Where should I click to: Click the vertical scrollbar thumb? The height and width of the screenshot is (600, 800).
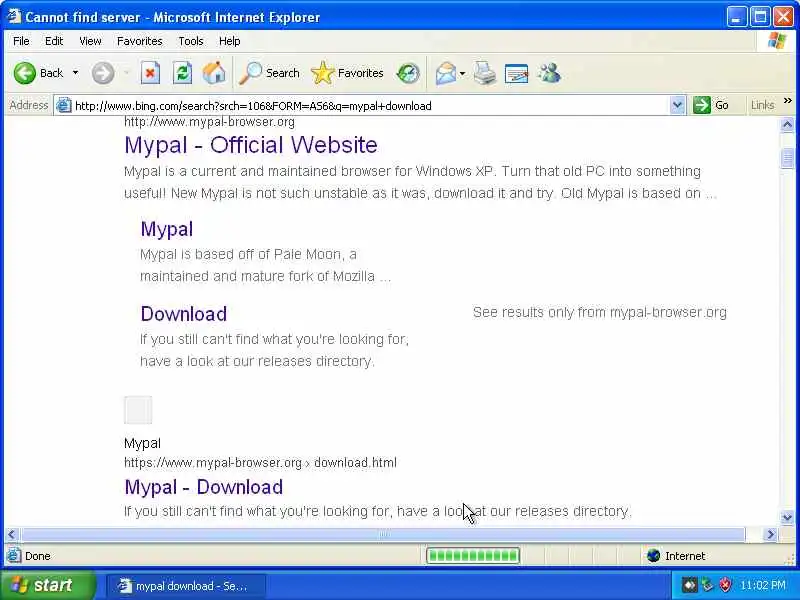point(787,158)
